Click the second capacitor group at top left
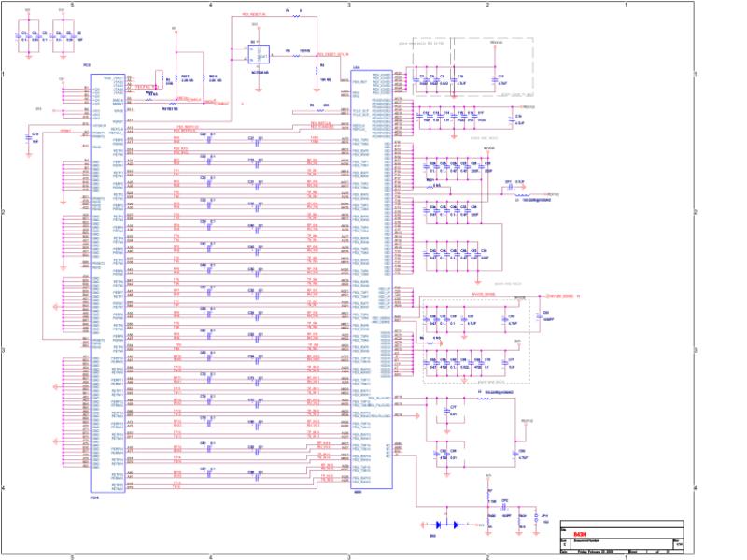 click(63, 36)
